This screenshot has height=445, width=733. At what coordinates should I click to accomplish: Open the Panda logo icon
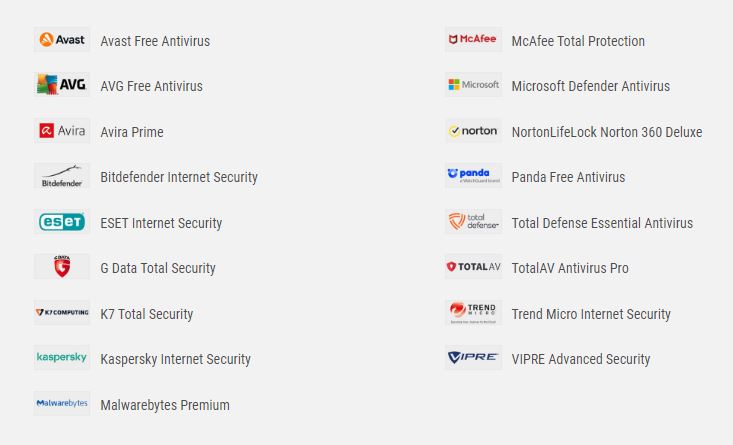473,176
